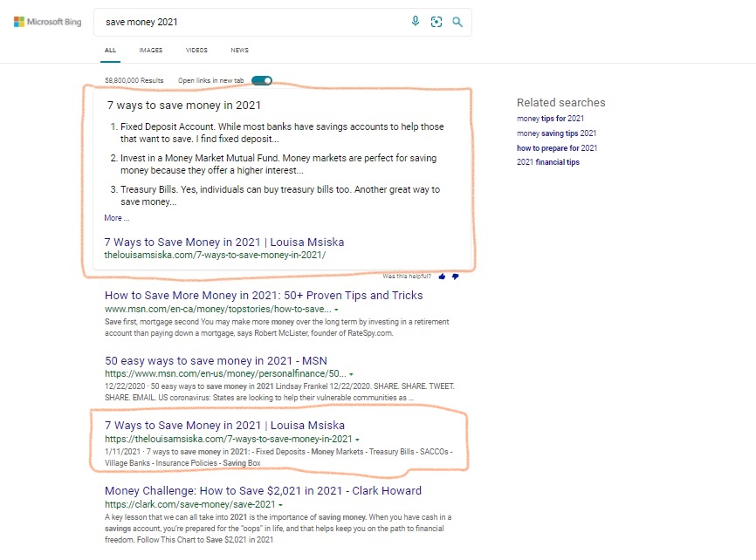Image resolution: width=756 pixels, height=560 pixels.
Task: Click the 'Was this helpful?' text
Action: pos(407,277)
